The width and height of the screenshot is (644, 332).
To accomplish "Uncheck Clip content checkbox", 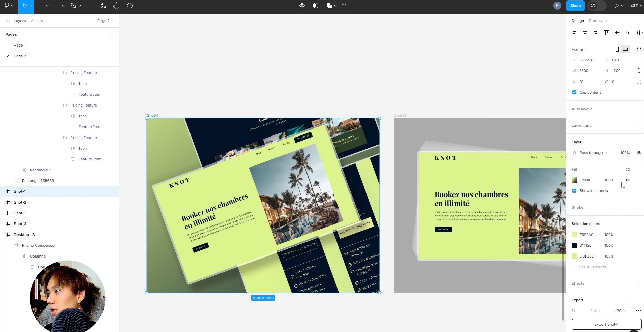I will (x=574, y=92).
